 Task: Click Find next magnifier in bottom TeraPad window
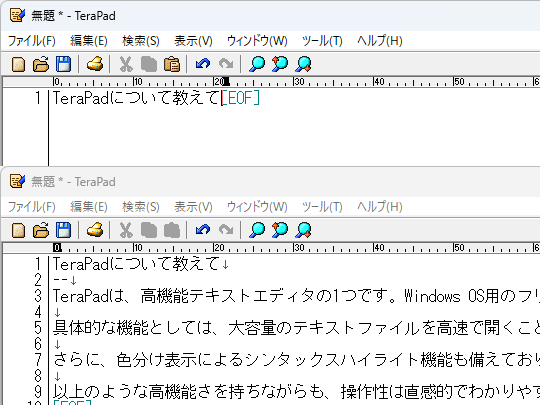point(303,230)
